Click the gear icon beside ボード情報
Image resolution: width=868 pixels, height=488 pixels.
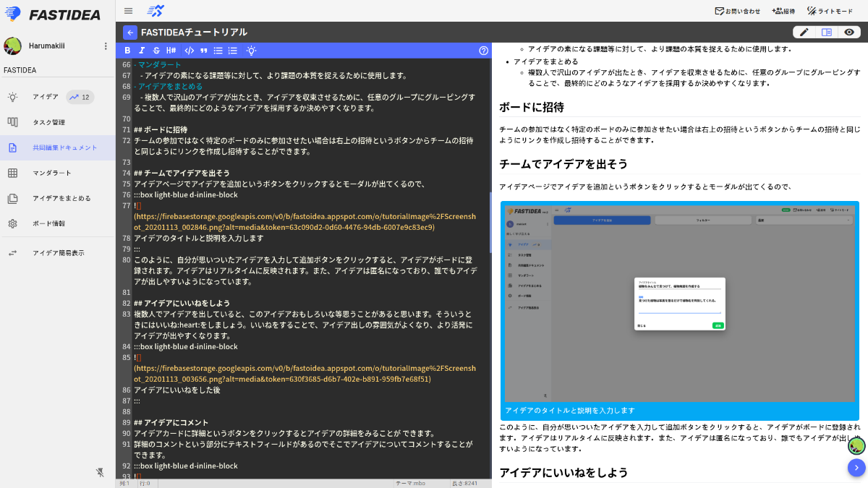pos(12,223)
